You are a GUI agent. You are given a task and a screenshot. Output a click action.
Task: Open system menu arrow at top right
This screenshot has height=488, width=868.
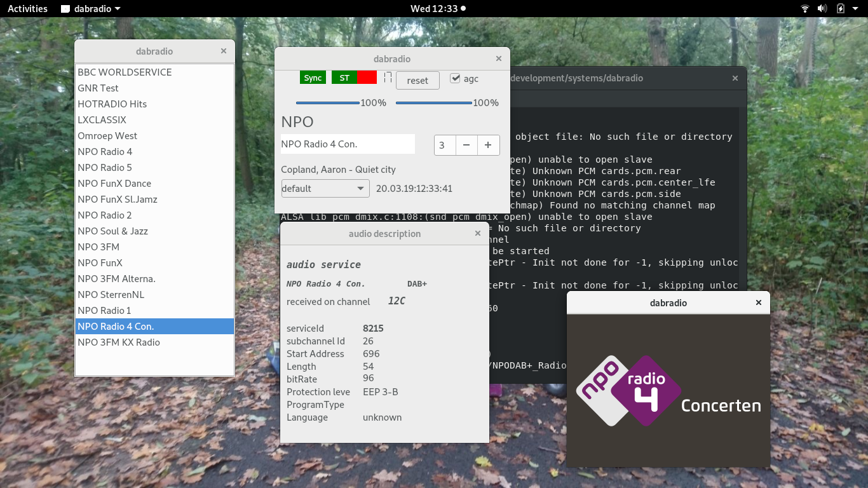pos(856,8)
